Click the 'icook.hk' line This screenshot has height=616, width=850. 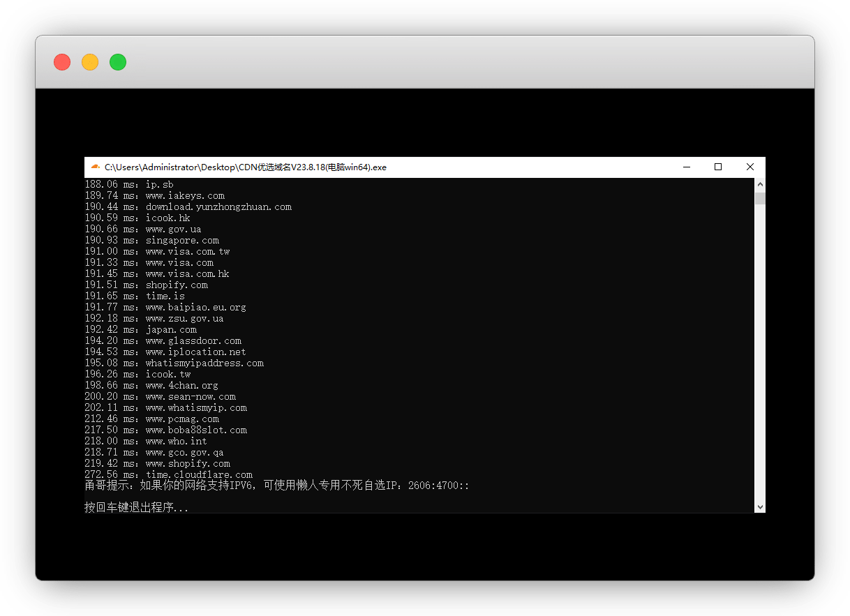pos(137,218)
